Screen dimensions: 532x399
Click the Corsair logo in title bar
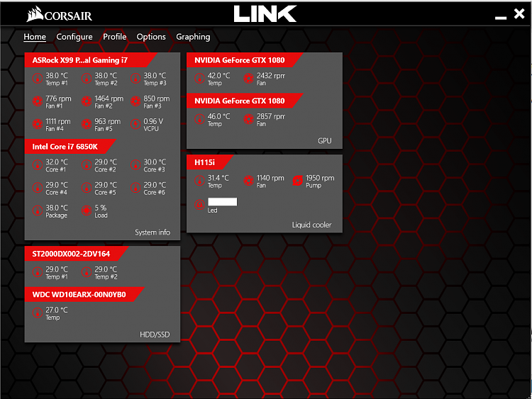(60, 14)
